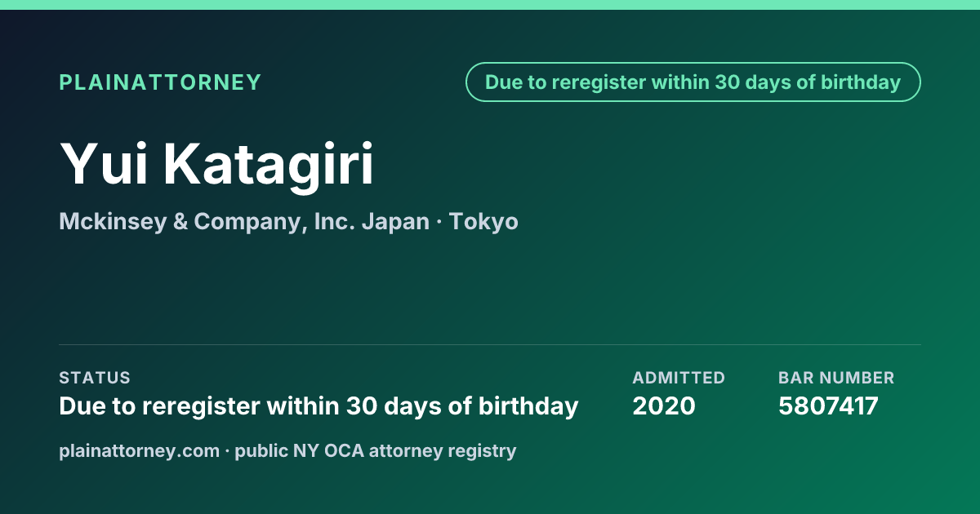
Task: Click the ADMITTED field label
Action: [679, 378]
